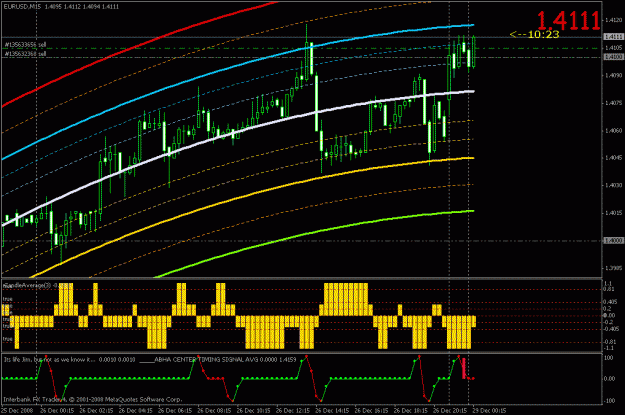Click the 1.4090 price axis label
Image resolution: width=625 pixels, height=415 pixels.
coord(614,75)
